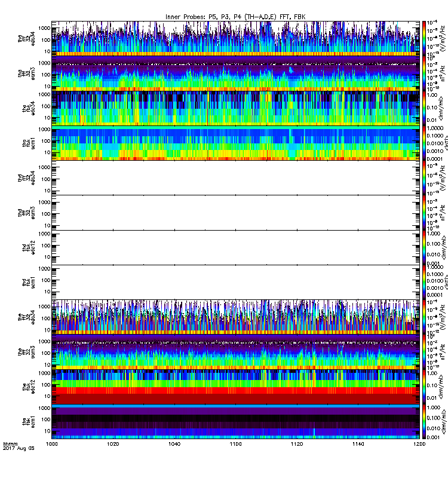Click the color bar beside the fbk edc12 panel

[x=424, y=387]
